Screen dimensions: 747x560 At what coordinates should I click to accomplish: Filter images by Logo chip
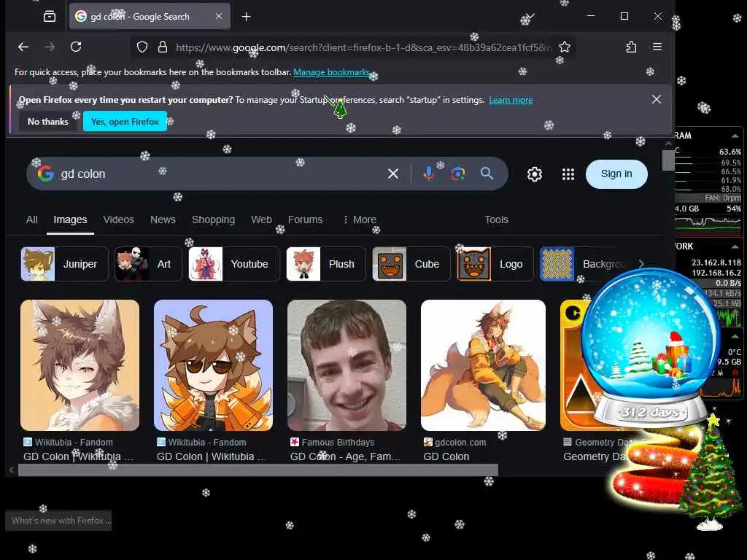(x=495, y=264)
